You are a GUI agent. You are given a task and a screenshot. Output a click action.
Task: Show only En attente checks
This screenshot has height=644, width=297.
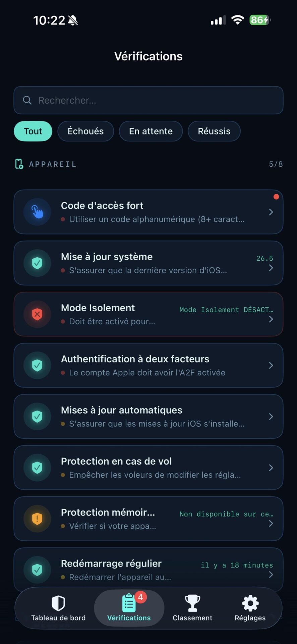click(x=151, y=131)
